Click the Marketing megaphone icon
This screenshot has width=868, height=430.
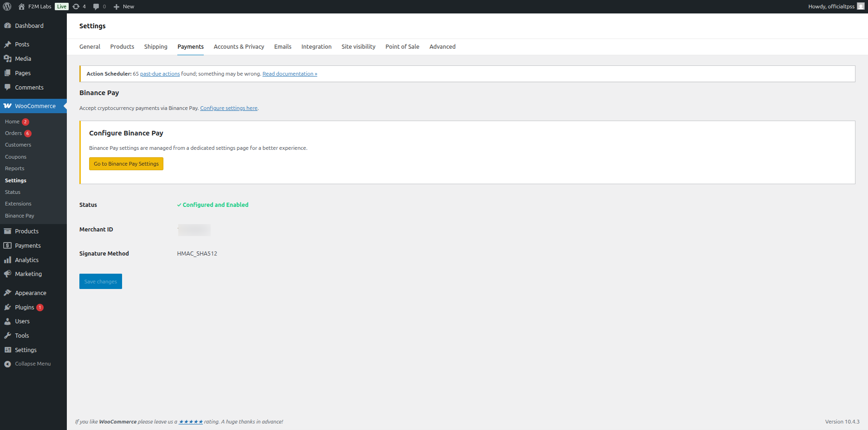tap(7, 274)
